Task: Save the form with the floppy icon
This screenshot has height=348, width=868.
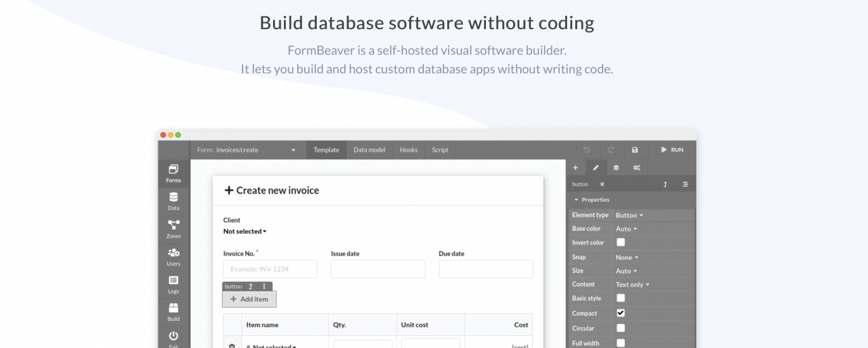Action: point(635,150)
